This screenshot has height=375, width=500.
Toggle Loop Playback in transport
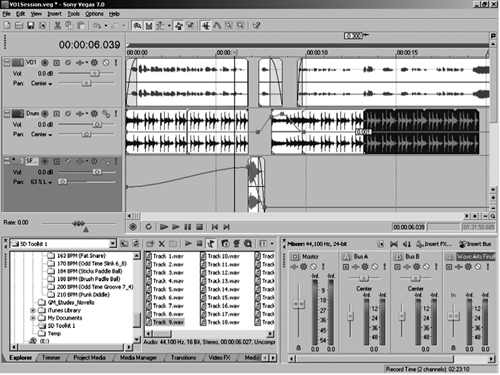[149, 227]
